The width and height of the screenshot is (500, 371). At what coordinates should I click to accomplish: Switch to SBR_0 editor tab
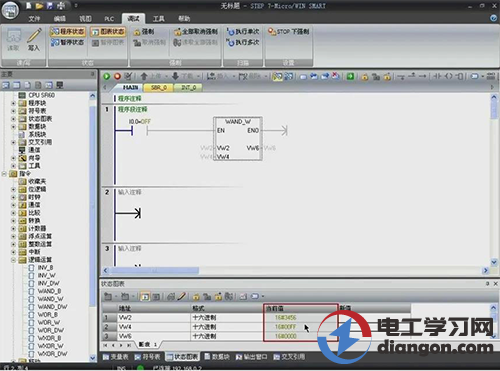159,88
